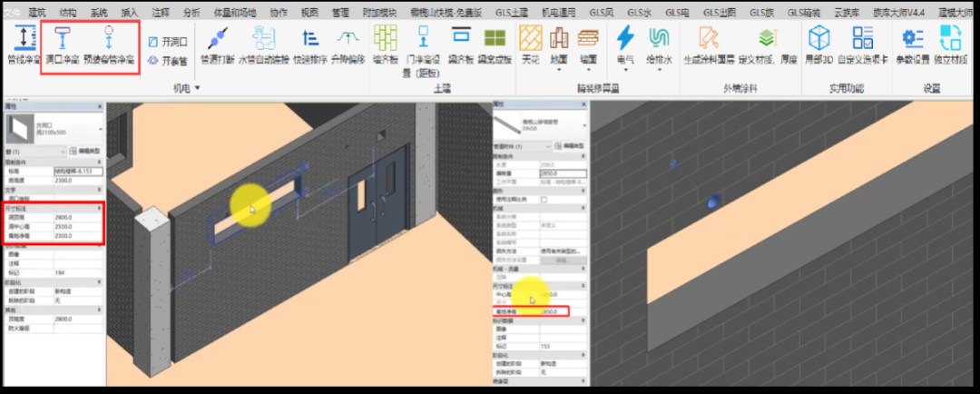Run the 水管自动连接 auto-connect tool
The image size is (980, 394).
263,46
